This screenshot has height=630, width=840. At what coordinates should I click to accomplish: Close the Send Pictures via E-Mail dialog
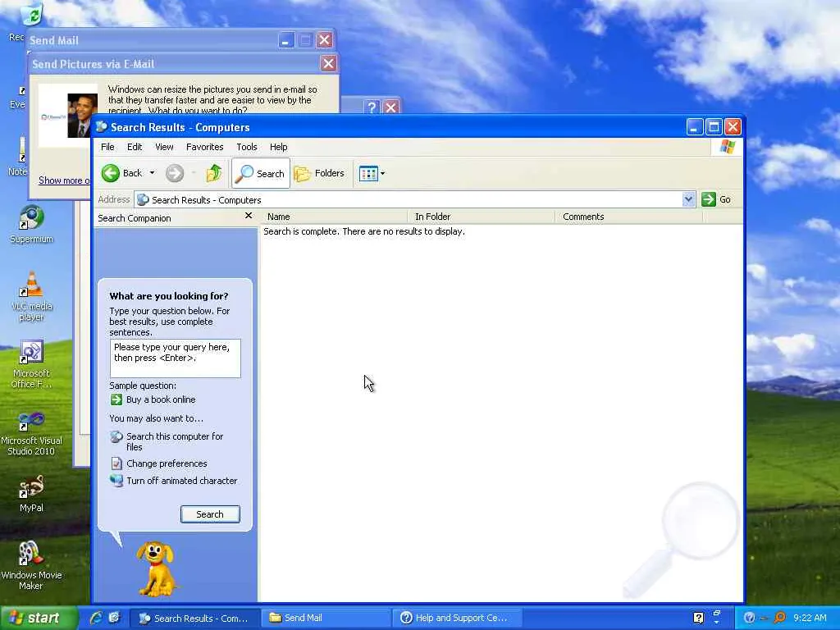(x=328, y=64)
